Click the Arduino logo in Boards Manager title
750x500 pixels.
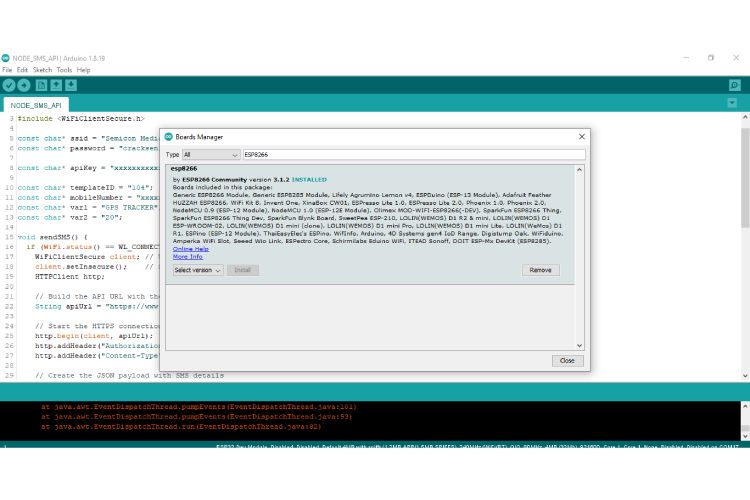pyautogui.click(x=169, y=136)
